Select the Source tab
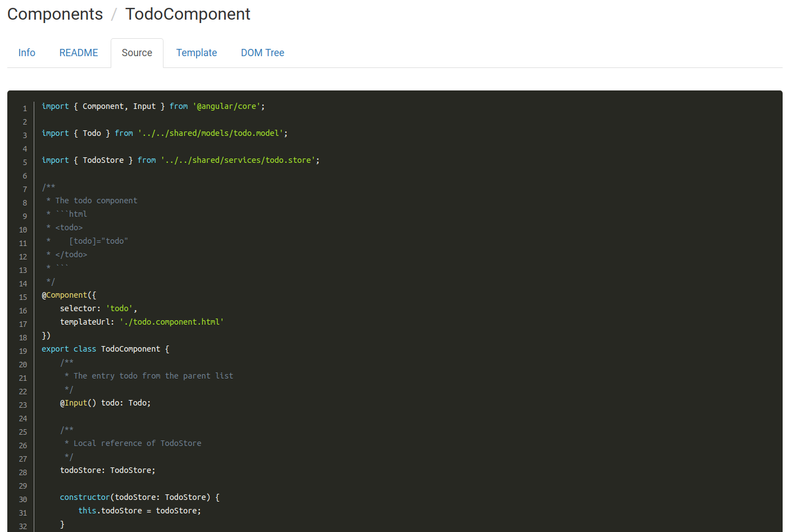 point(137,53)
